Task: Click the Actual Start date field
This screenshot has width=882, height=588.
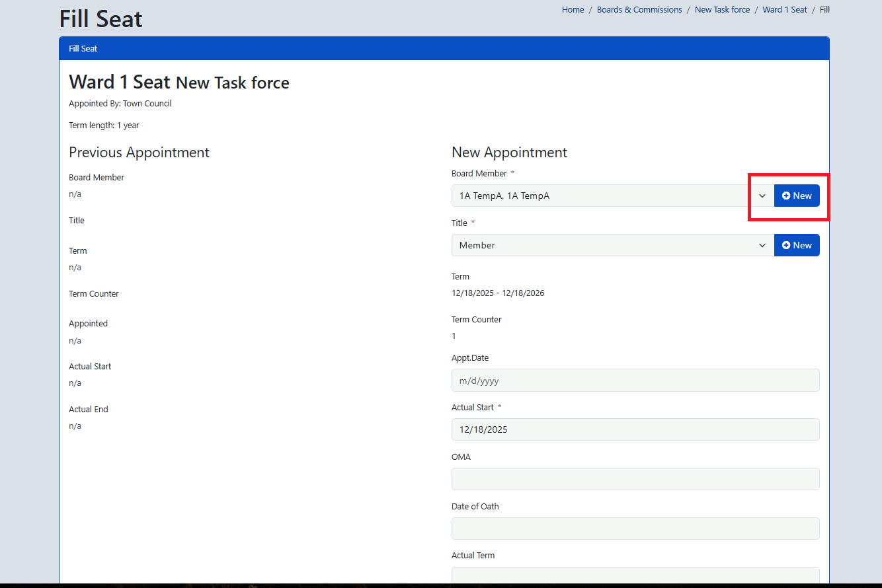Action: point(635,429)
